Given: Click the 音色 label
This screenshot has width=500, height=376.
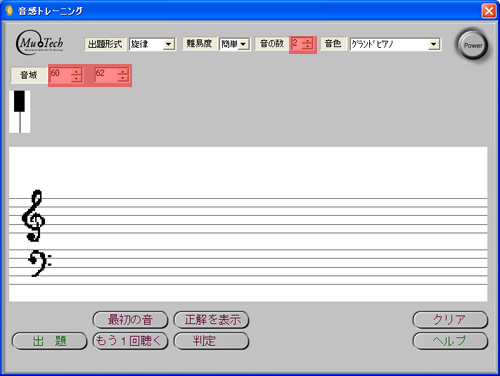Looking at the screenshot, I should point(333,43).
